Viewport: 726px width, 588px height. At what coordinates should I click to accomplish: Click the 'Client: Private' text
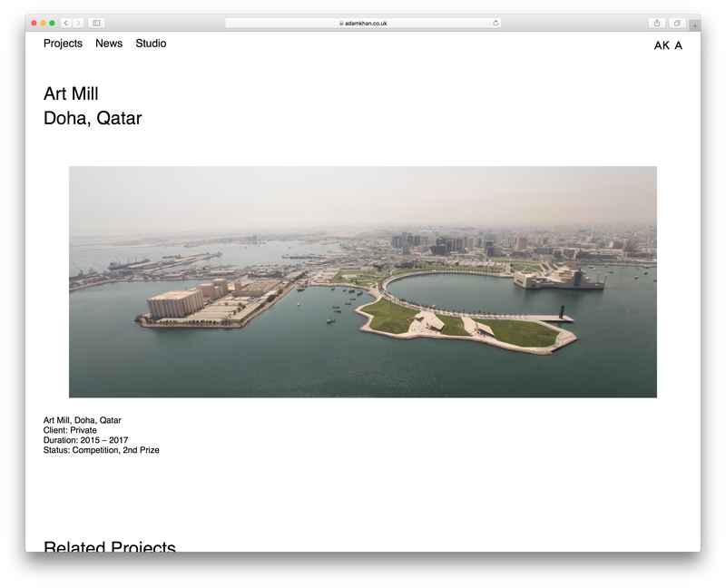click(70, 430)
